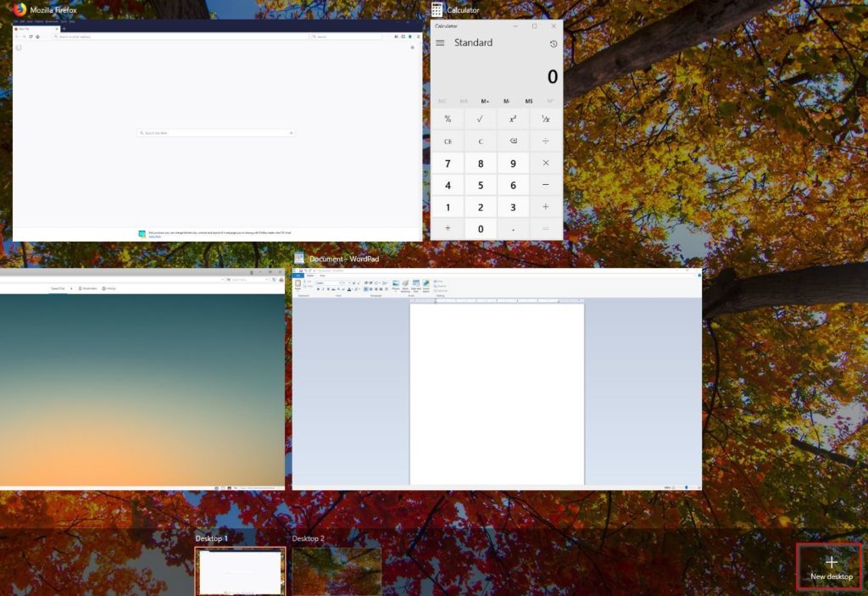Click the M+ memory add button
This screenshot has width=868, height=596.
485,102
